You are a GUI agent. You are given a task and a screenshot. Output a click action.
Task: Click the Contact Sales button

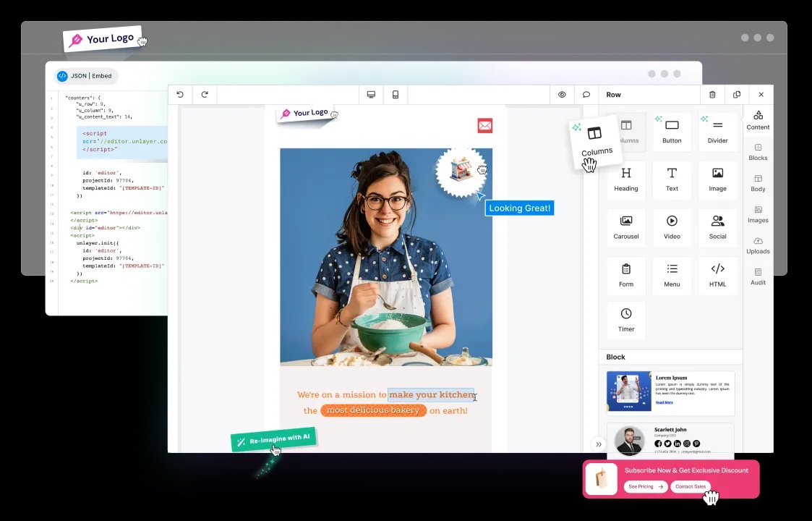pyautogui.click(x=690, y=487)
